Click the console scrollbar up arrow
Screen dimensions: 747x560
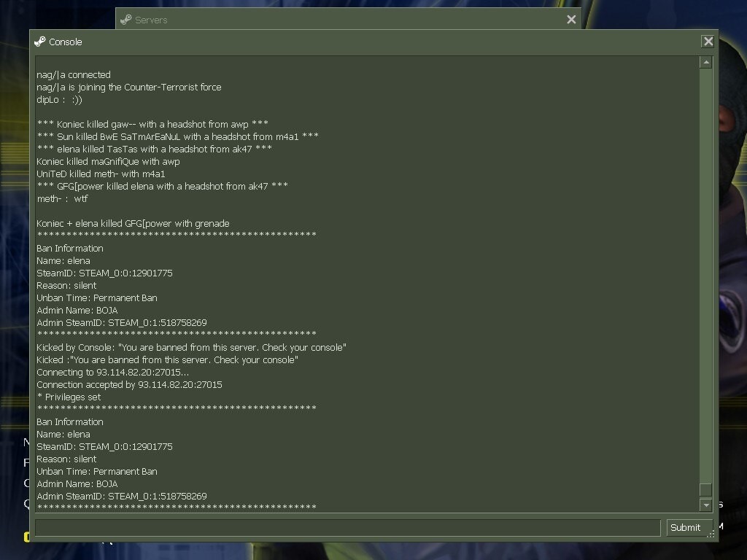[x=706, y=63]
